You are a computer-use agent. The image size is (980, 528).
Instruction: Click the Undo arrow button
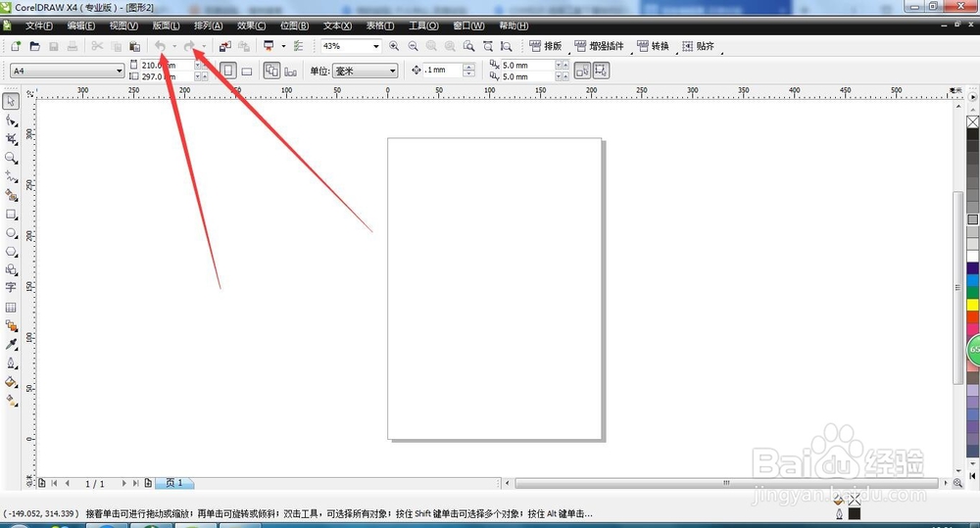point(160,46)
